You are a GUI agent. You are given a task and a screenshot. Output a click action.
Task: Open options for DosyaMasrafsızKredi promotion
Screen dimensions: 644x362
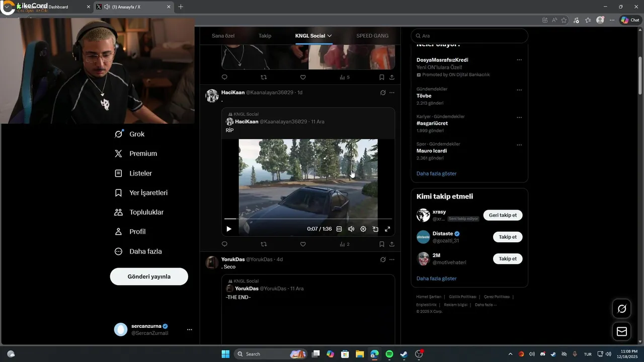pos(519,60)
